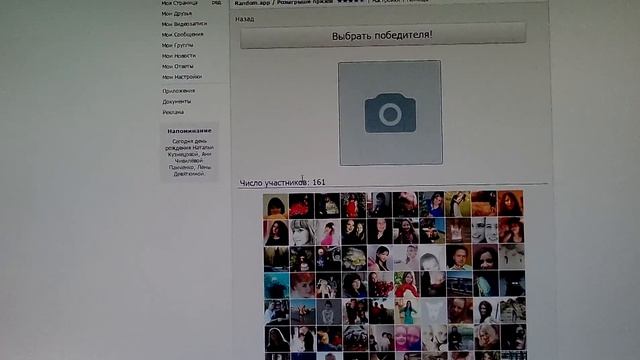Viewport: 640px width, 360px height.
Task: Select the turquoise underwater avatar
Action: tap(276, 286)
